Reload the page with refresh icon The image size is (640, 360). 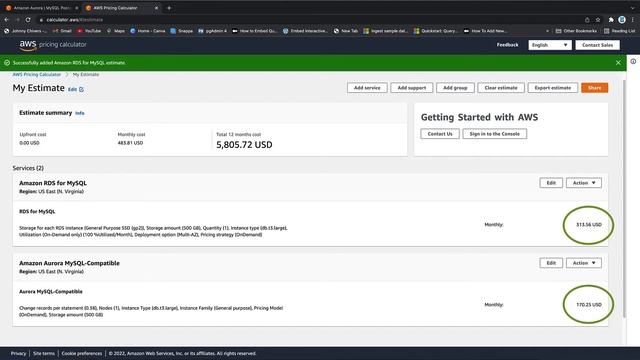click(x=28, y=20)
